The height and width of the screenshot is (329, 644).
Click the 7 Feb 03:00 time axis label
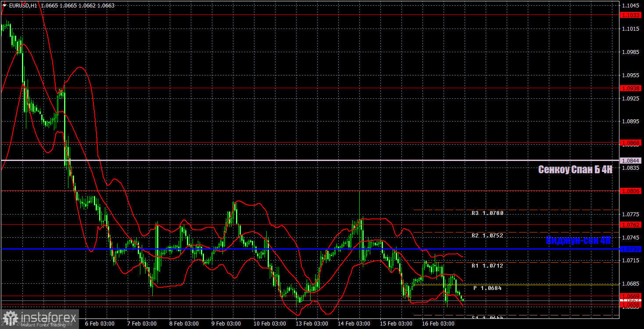coord(141,324)
